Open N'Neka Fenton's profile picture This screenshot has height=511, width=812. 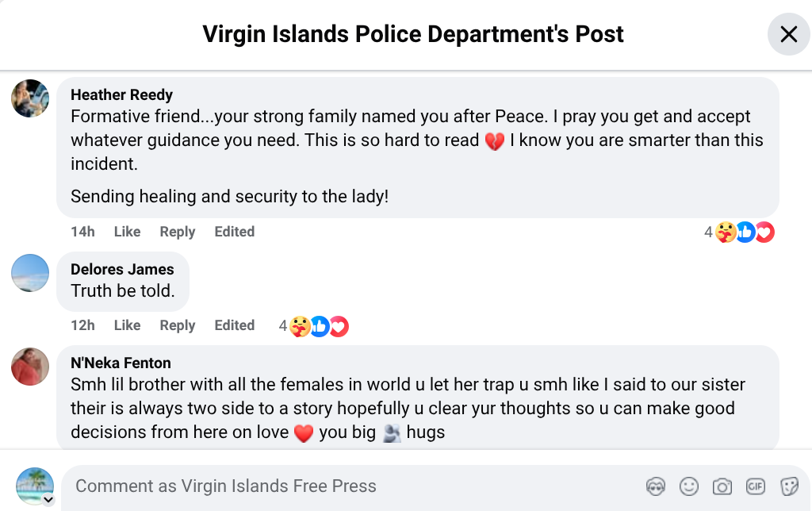tap(31, 367)
